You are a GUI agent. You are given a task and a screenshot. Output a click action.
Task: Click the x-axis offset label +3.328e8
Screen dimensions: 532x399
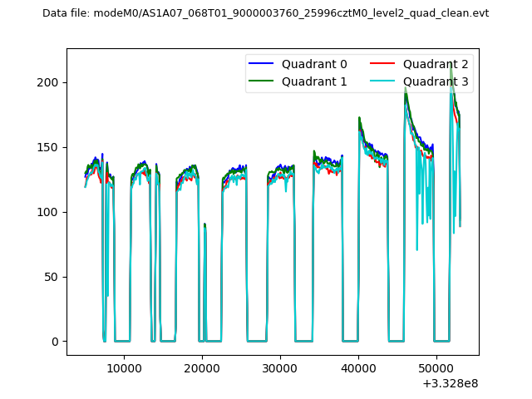point(450,382)
